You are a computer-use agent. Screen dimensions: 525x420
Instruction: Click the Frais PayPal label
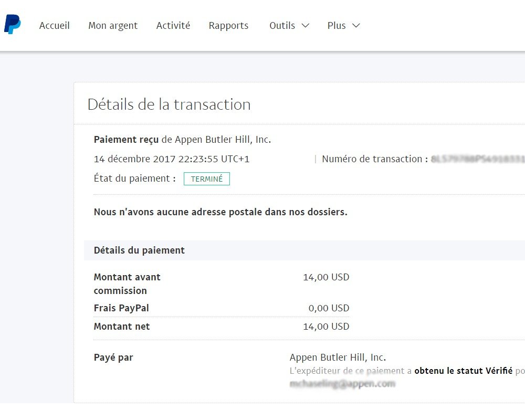121,308
